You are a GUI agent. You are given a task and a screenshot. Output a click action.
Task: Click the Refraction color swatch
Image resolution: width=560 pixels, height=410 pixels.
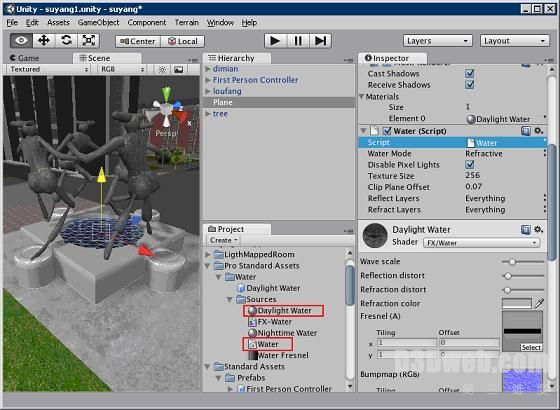[x=517, y=304]
